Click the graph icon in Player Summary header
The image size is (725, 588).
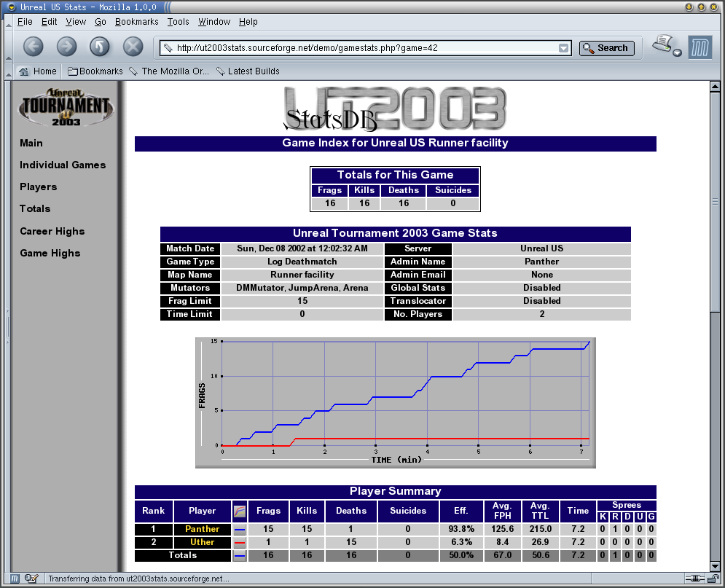(240, 511)
